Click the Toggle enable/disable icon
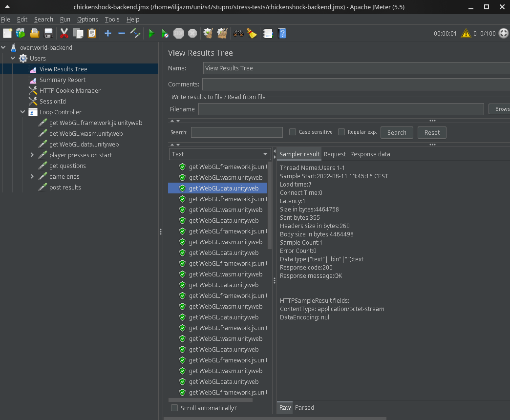Image resolution: width=510 pixels, height=420 pixels. [x=135, y=33]
